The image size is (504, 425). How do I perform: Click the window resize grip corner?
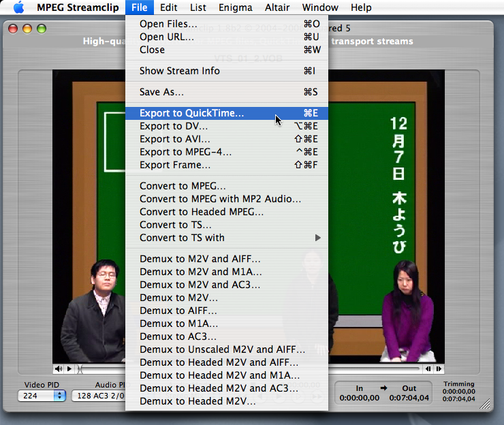485,404
